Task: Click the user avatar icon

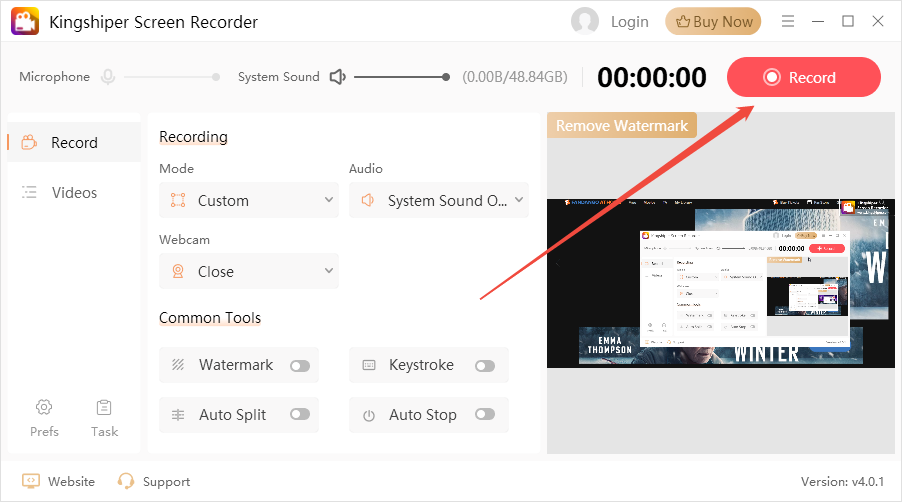Action: (584, 21)
